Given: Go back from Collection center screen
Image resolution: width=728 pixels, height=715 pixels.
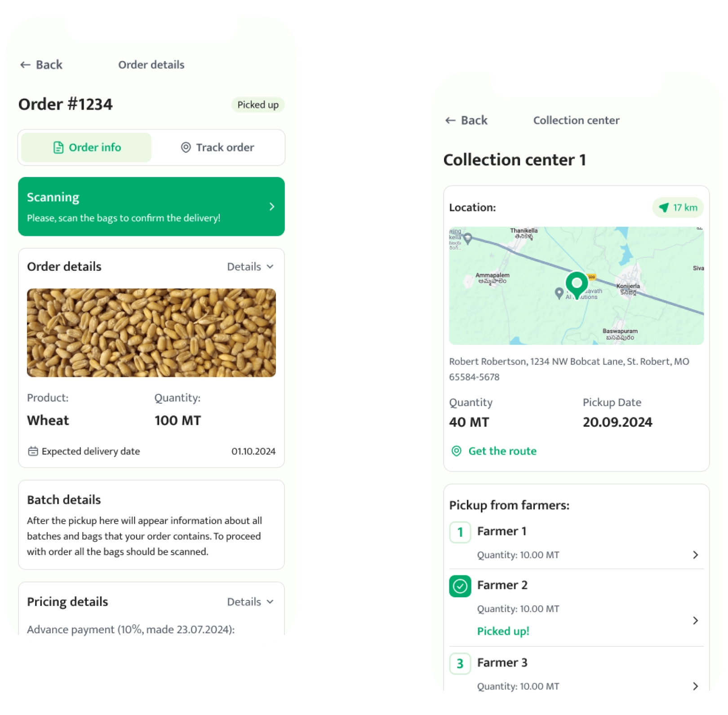Looking at the screenshot, I should coord(466,120).
